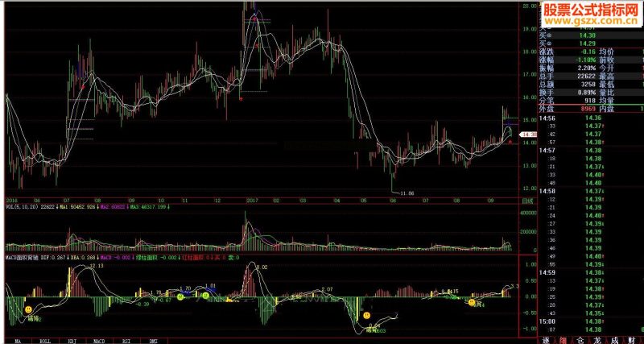The width and height of the screenshot is (644, 344).
Task: Switch to the MA indicator tab
Action: 18,341
